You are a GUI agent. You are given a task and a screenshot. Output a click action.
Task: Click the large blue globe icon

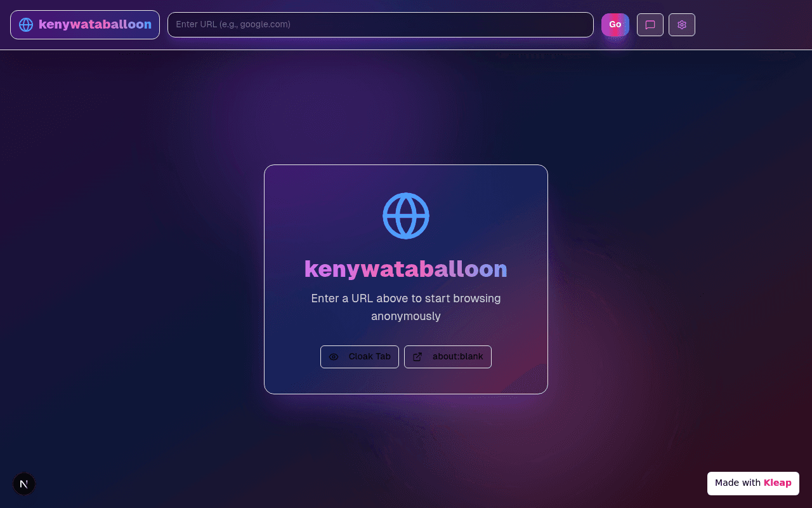(406, 216)
